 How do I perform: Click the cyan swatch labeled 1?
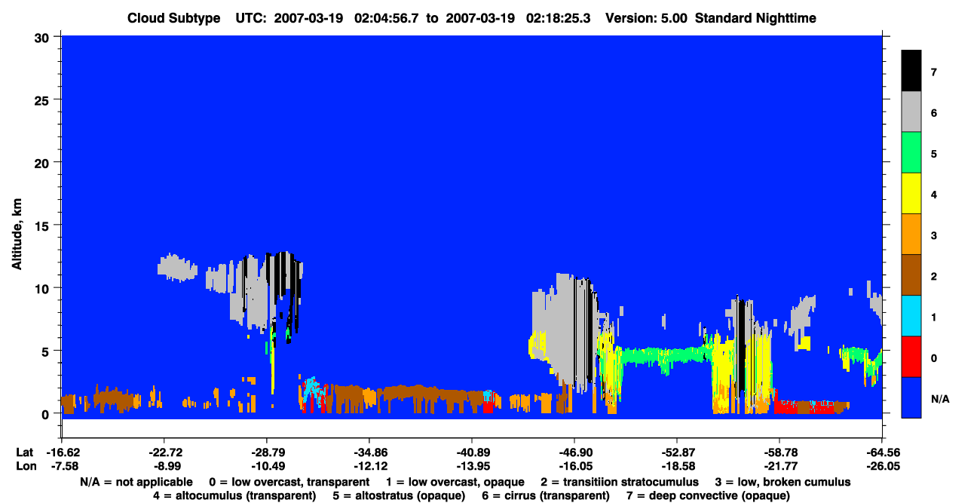click(x=911, y=315)
